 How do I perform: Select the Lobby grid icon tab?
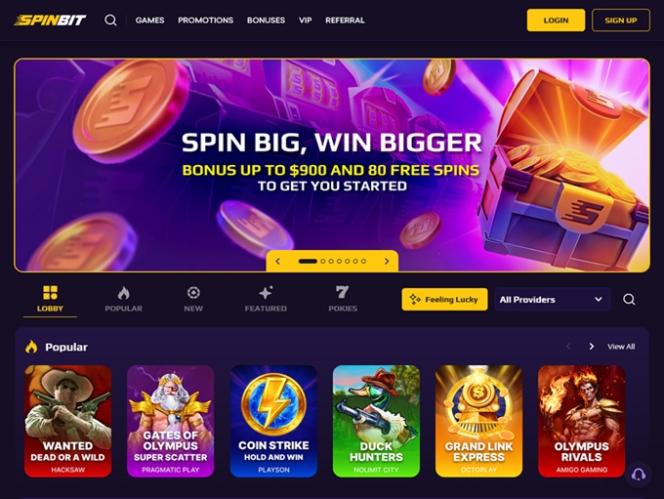point(50,299)
